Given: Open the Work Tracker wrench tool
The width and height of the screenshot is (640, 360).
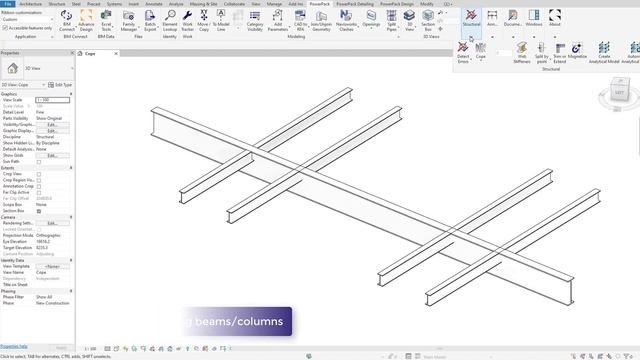Looking at the screenshot, I should click(187, 20).
